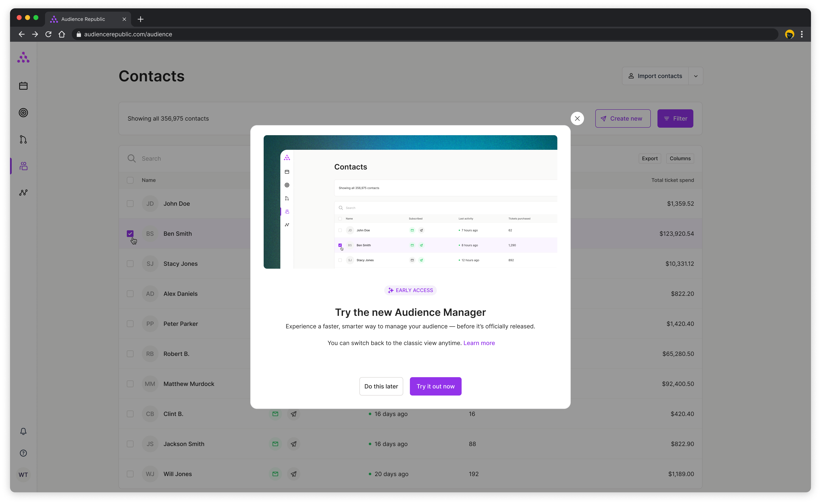This screenshot has width=821, height=504.
Task: Click Try it out now
Action: [436, 386]
